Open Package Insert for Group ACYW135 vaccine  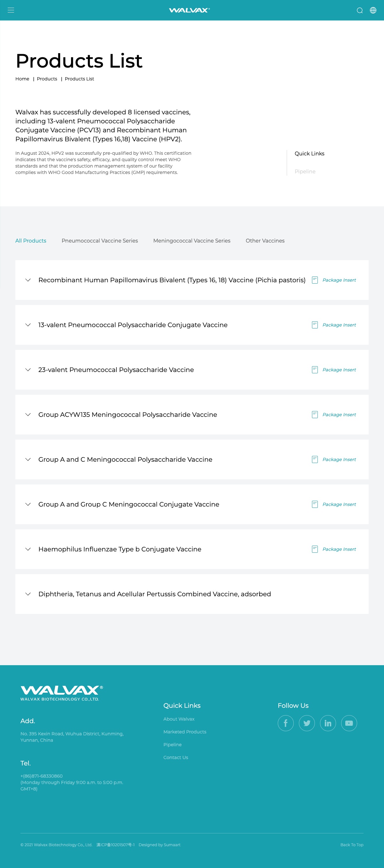click(x=339, y=415)
